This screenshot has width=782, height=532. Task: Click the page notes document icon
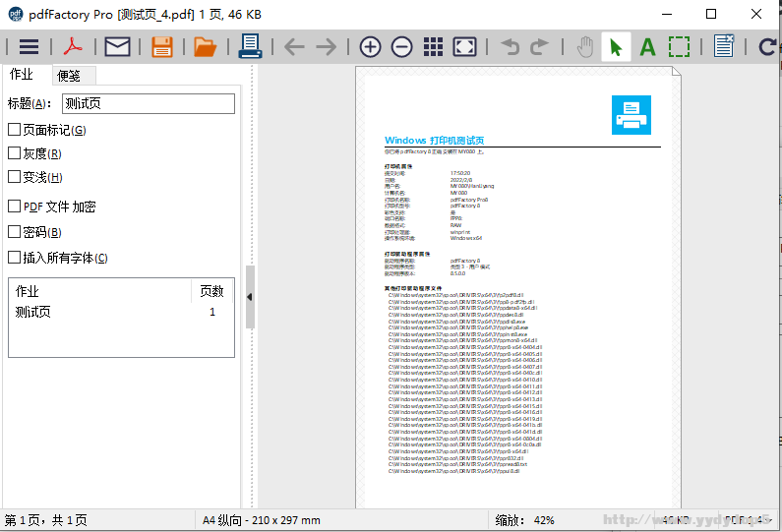724,46
